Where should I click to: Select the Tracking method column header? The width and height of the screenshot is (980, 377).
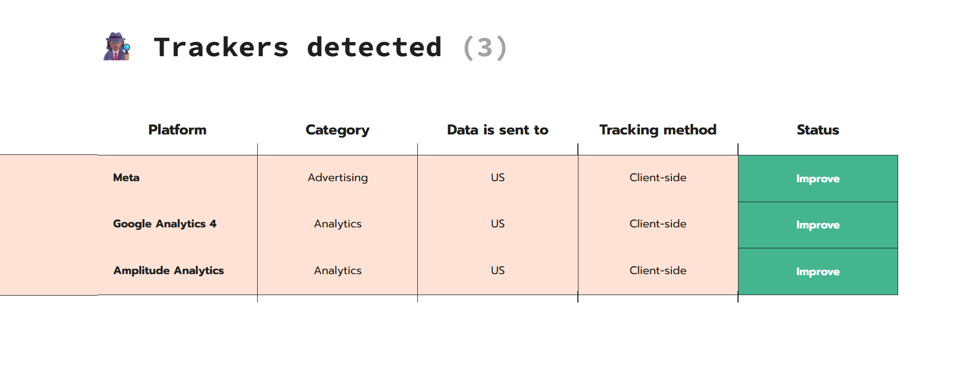click(658, 130)
